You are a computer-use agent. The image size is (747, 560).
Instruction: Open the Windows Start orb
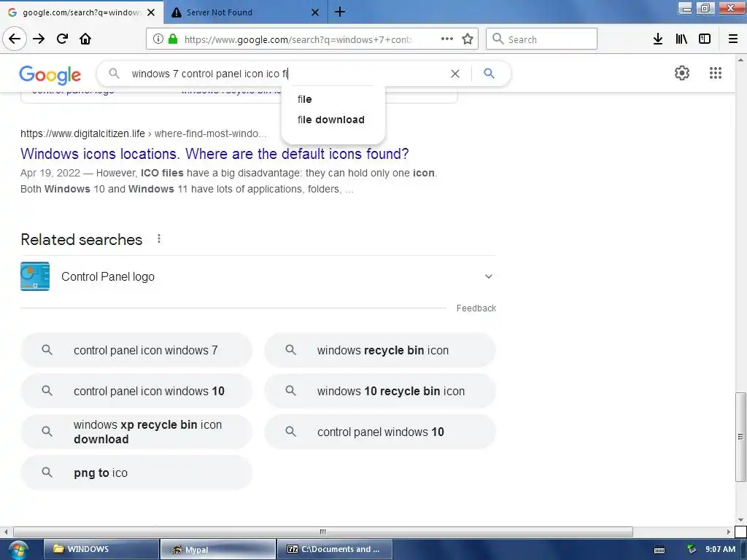[x=18, y=550]
